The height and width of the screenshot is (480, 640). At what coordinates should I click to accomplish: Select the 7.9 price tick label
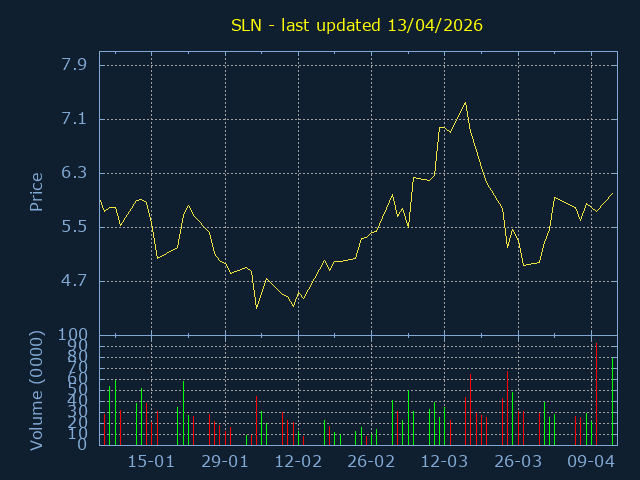[x=74, y=65]
